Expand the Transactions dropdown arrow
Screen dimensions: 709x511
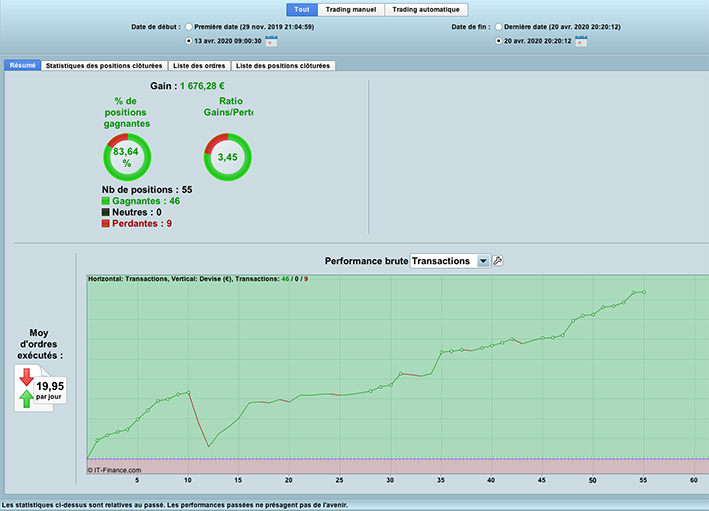click(483, 261)
